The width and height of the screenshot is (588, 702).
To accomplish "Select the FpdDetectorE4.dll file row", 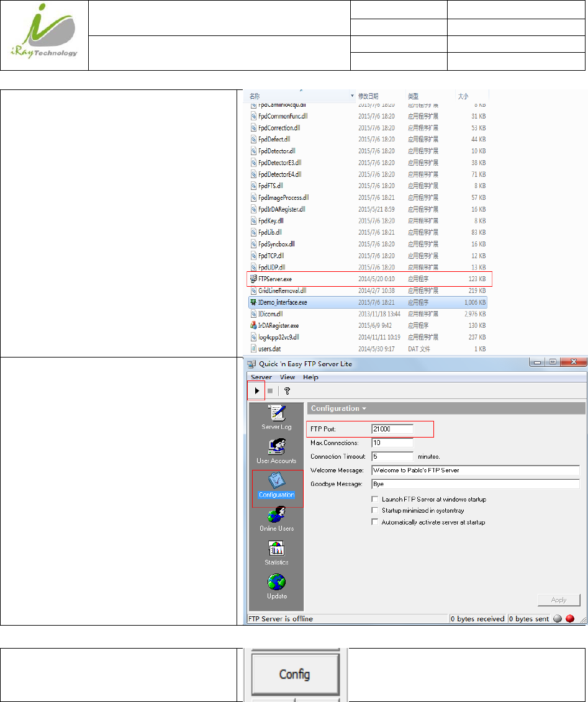I will (x=368, y=174).
